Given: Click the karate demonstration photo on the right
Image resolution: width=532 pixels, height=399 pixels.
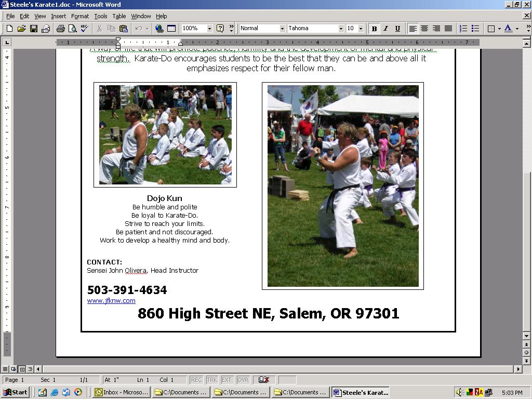Looking at the screenshot, I should (x=343, y=186).
